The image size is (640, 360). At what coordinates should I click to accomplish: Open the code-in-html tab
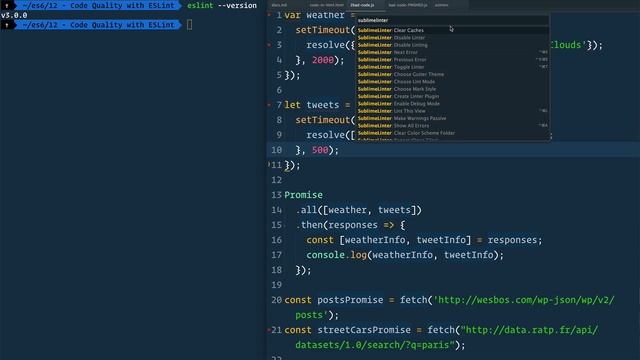pyautogui.click(x=326, y=5)
